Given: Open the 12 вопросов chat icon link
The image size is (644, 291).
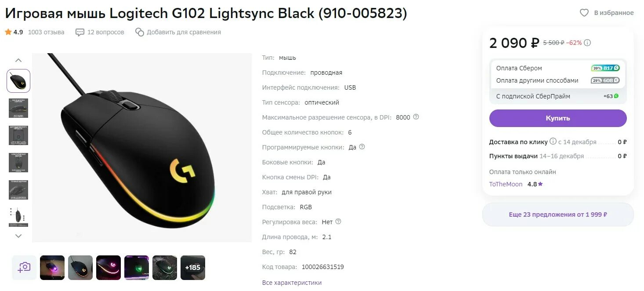Looking at the screenshot, I should pos(80,32).
